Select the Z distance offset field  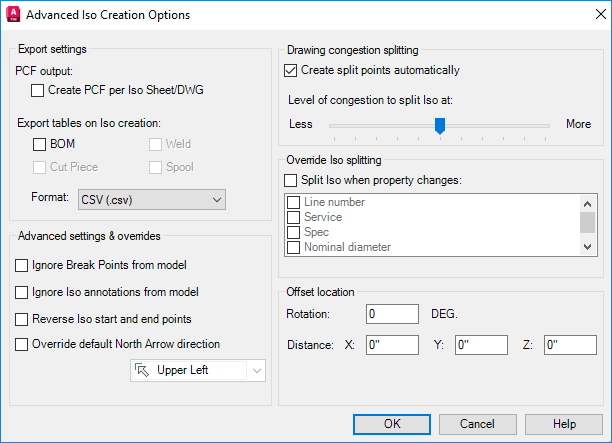coord(570,345)
